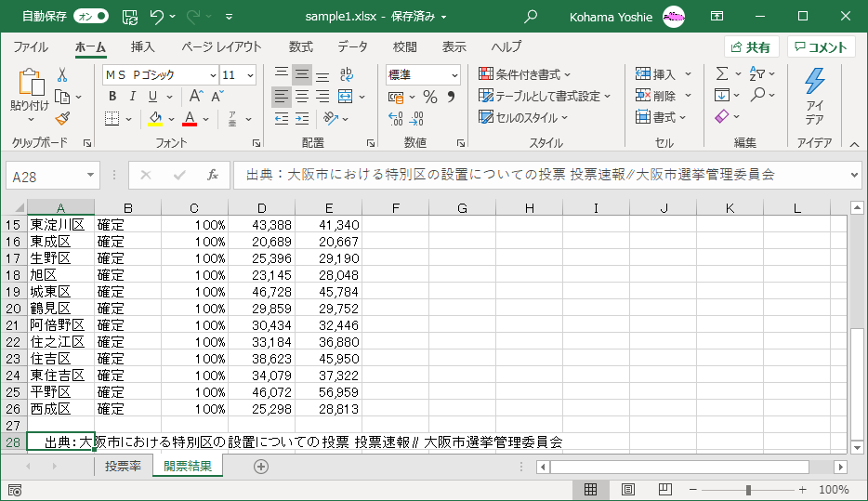Add a new sheet
868x501 pixels.
pyautogui.click(x=261, y=467)
